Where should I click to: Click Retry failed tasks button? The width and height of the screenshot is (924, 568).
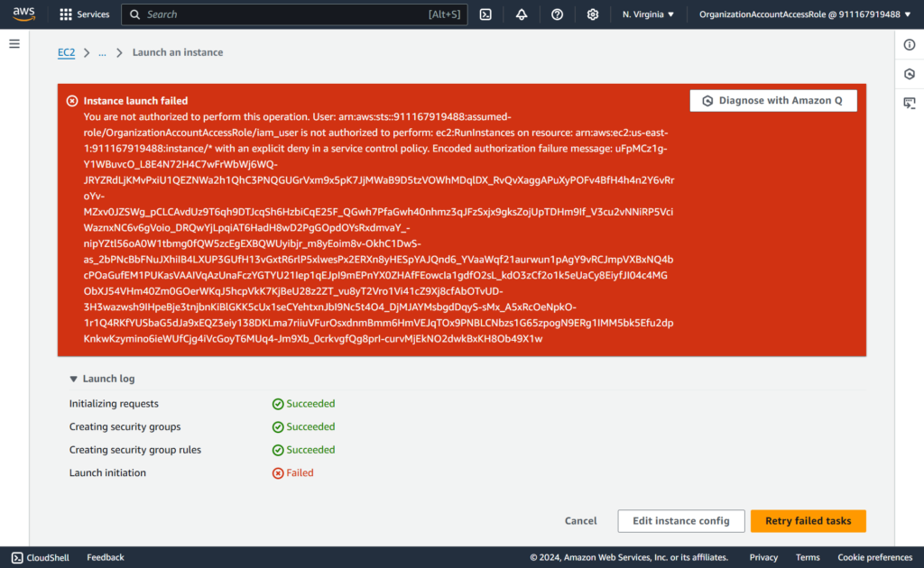coord(808,521)
